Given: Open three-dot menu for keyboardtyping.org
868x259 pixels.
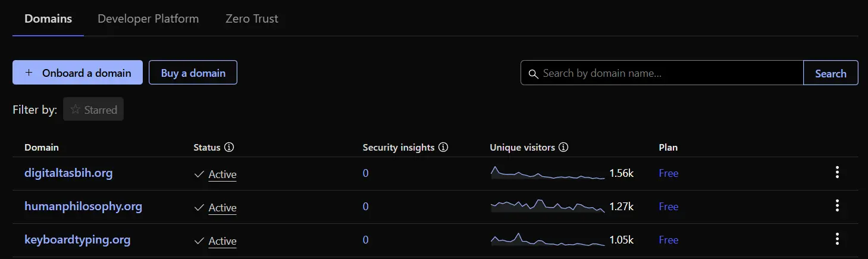Looking at the screenshot, I should 837,239.
